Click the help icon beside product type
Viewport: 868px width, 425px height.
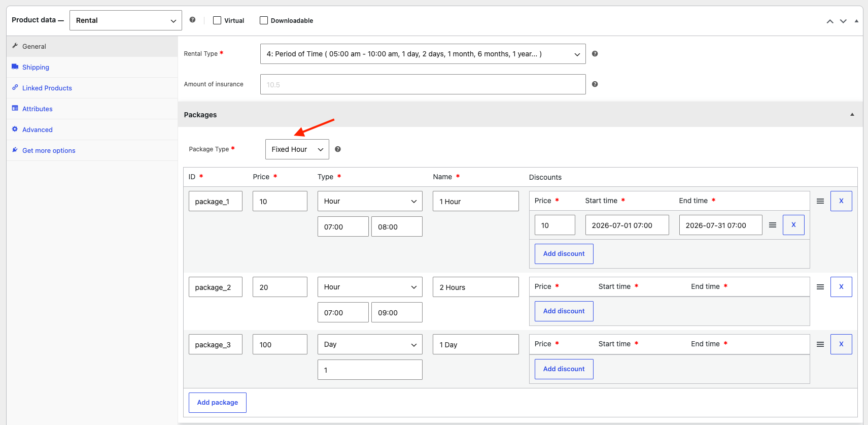(x=192, y=20)
